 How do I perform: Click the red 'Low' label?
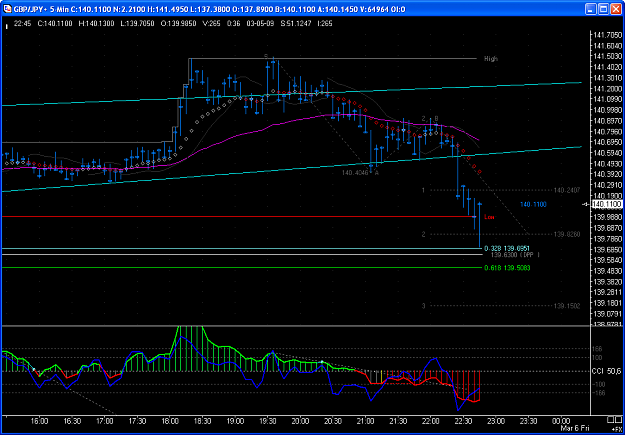(489, 217)
